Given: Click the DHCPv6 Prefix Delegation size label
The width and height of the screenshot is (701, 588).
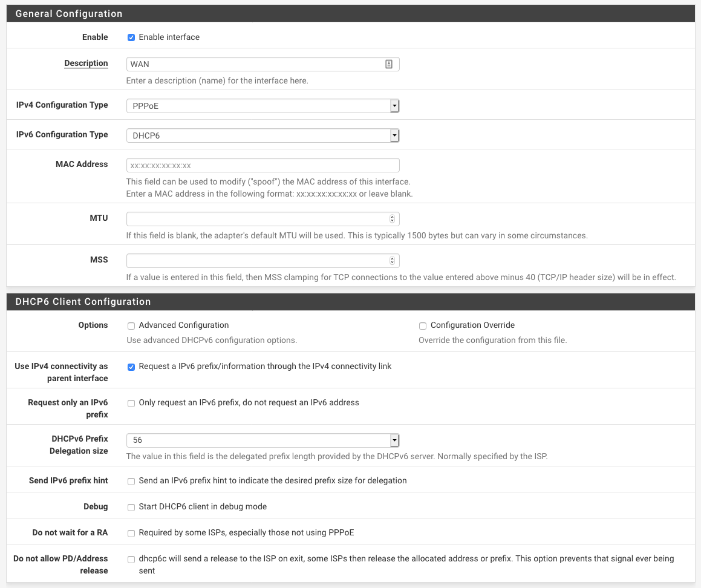Looking at the screenshot, I should coord(79,445).
